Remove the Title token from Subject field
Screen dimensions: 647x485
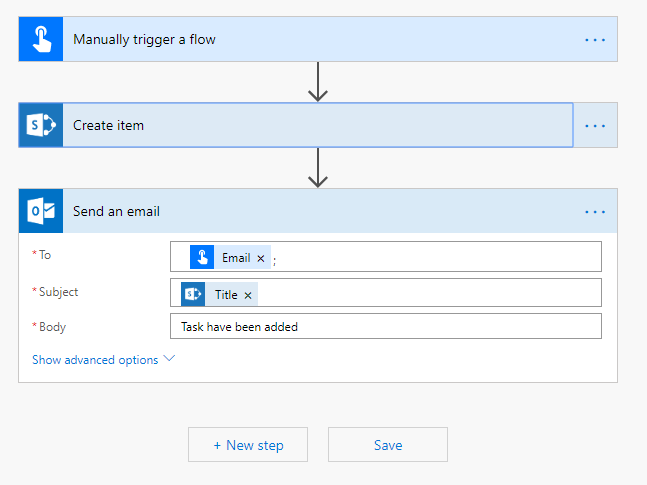tap(248, 295)
